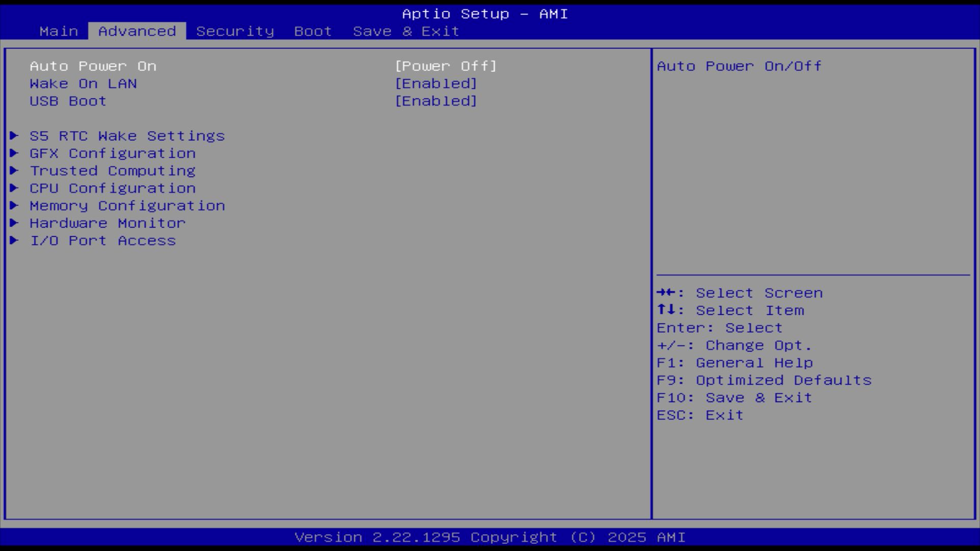The image size is (980, 551).
Task: Click arrow icon beside Trusted Computing
Action: (14, 170)
